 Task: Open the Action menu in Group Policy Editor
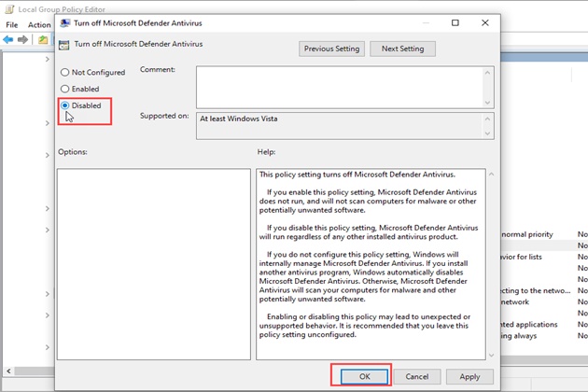[x=39, y=25]
